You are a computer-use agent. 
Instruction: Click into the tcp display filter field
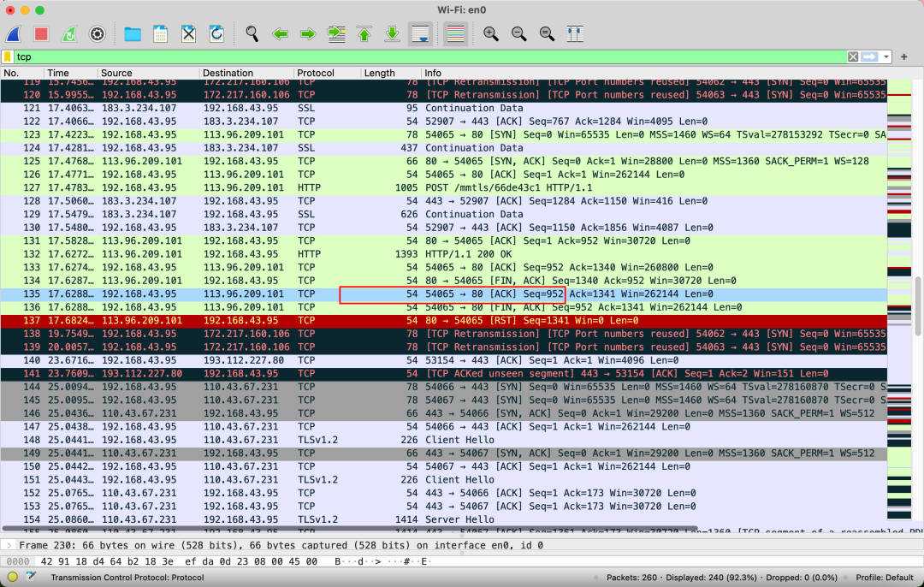(x=430, y=56)
